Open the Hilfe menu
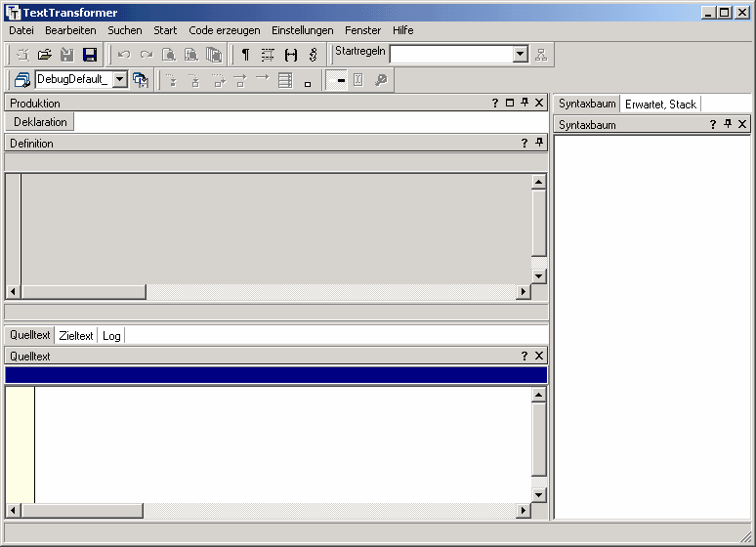 [x=402, y=30]
